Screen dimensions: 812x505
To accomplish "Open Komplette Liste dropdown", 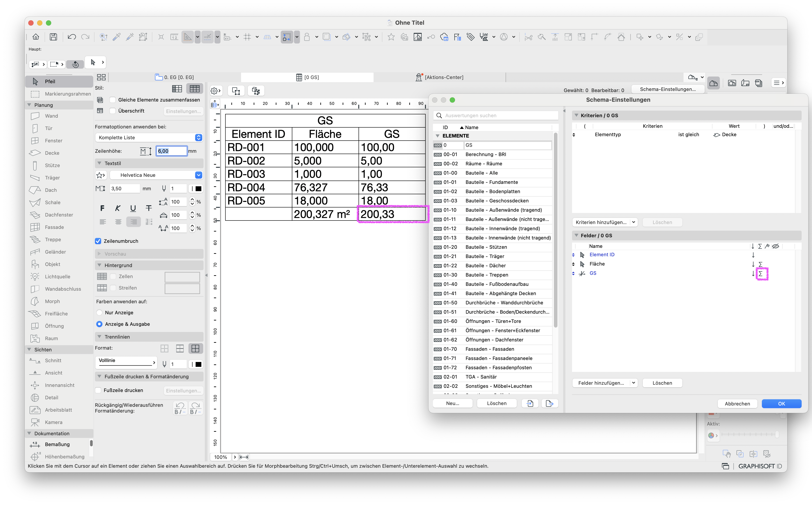I will (149, 138).
